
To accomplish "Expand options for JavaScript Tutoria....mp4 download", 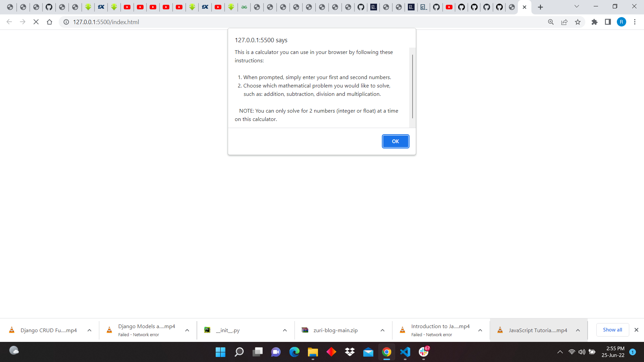I will pyautogui.click(x=578, y=330).
